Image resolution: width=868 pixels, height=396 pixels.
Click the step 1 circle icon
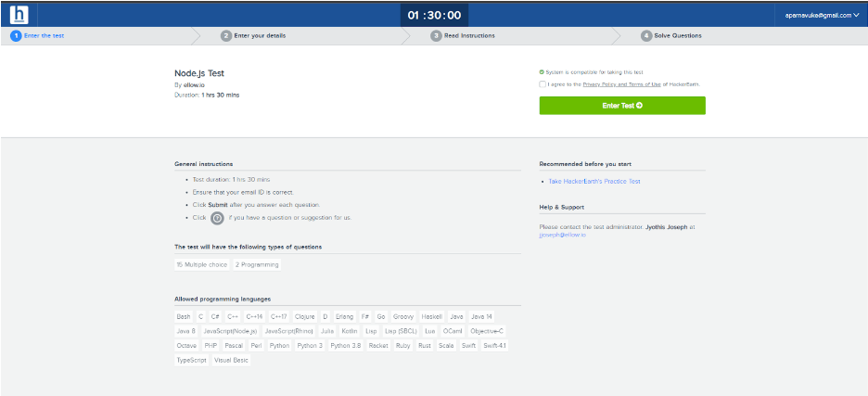(x=16, y=35)
